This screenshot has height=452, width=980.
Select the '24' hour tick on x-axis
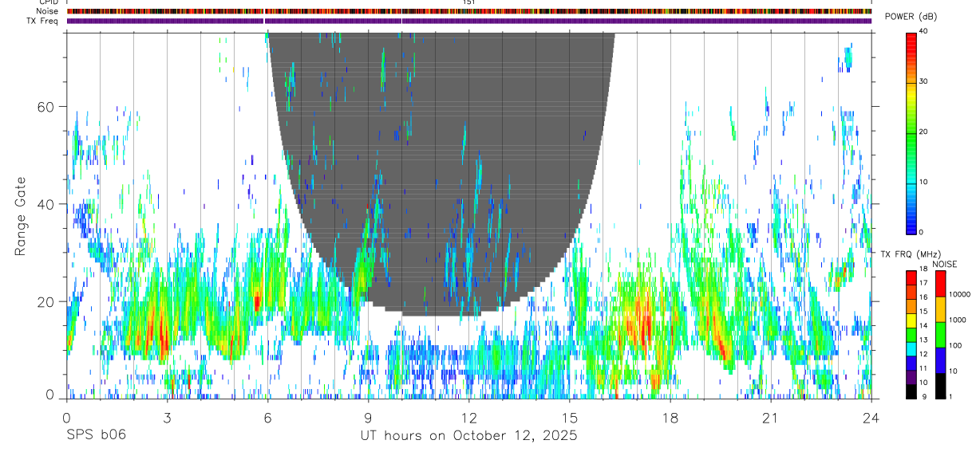point(871,417)
